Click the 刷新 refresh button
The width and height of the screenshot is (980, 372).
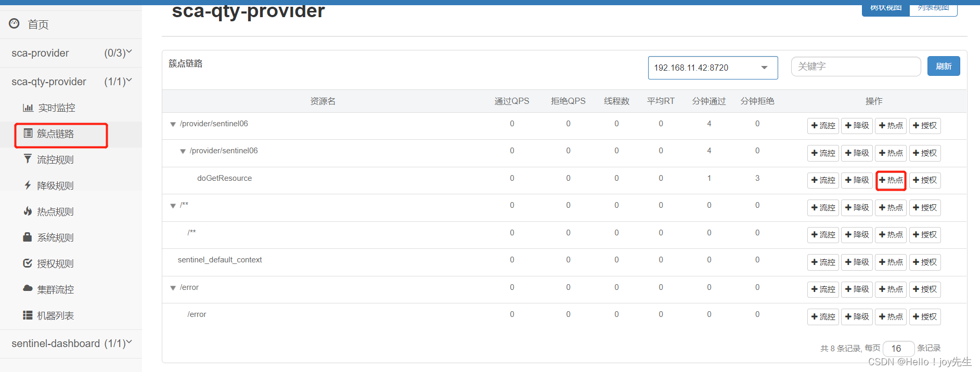point(944,66)
